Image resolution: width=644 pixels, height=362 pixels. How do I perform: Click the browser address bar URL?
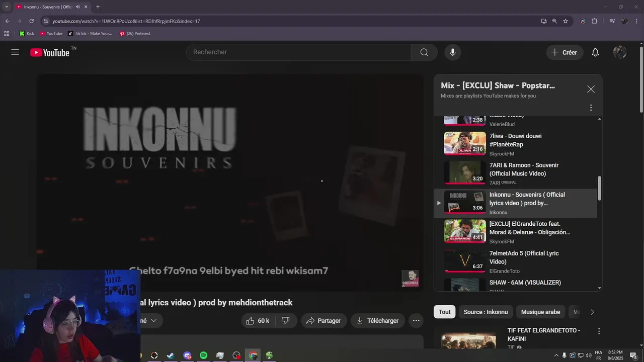click(126, 21)
